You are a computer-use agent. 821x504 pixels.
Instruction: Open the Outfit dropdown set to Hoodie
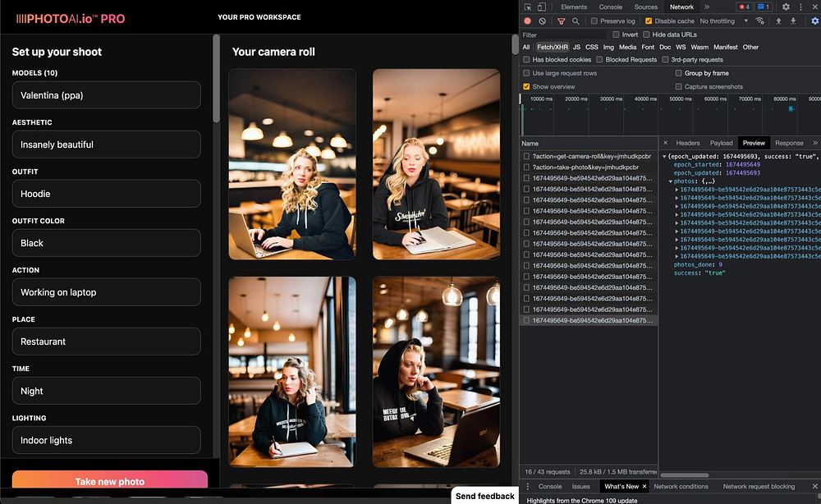(x=106, y=194)
